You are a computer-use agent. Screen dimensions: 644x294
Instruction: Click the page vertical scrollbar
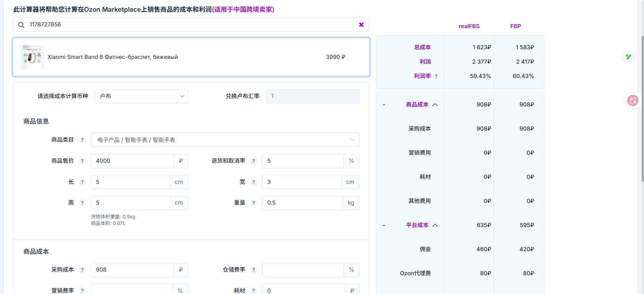point(642,107)
